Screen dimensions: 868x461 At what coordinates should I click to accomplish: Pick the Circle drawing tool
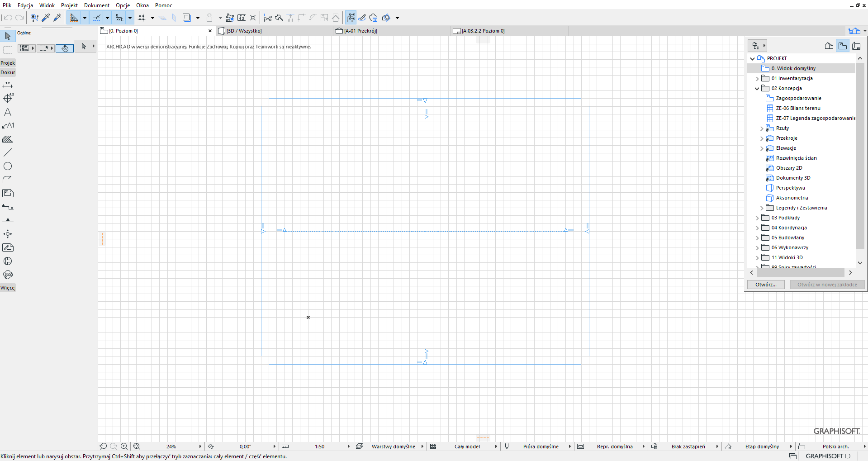[8, 166]
